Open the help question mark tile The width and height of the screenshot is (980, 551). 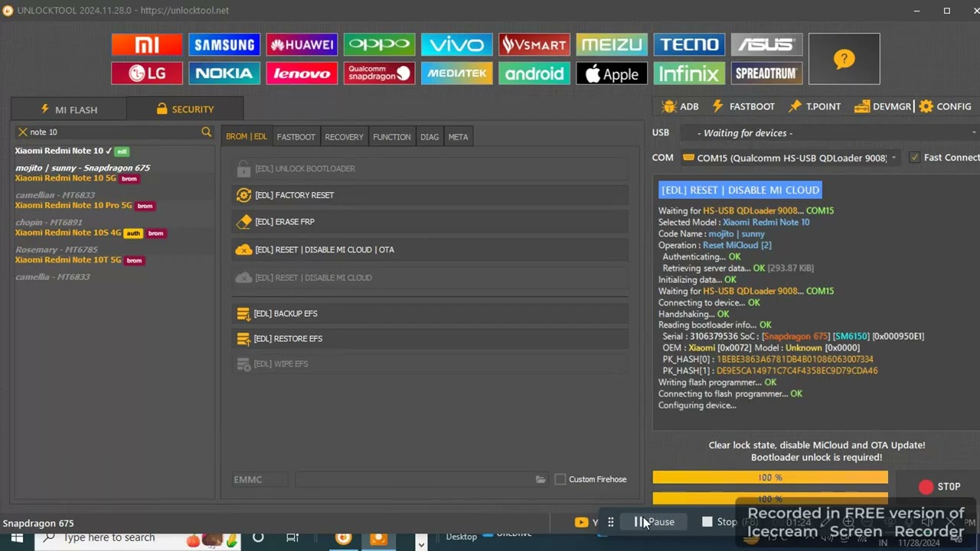(x=844, y=59)
